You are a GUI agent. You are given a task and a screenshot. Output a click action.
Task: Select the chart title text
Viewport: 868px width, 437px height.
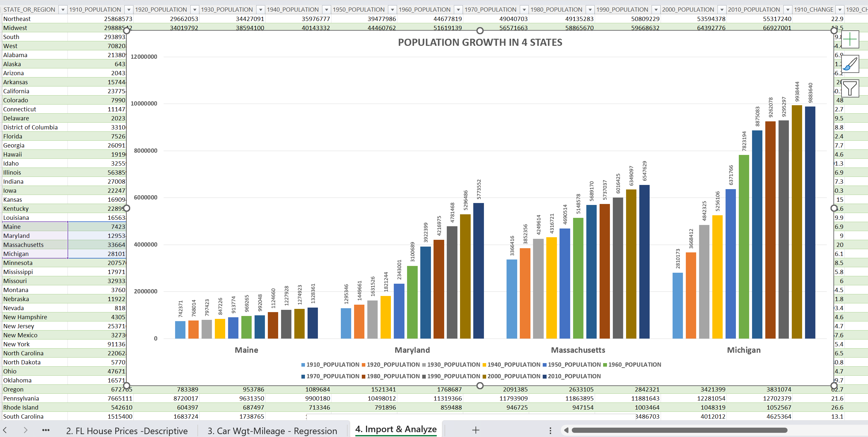480,42
